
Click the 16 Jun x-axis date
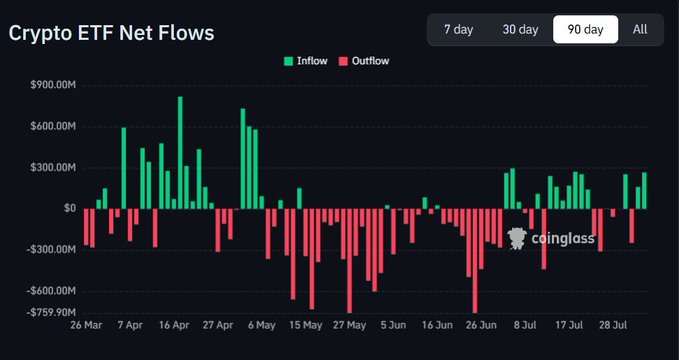coord(437,325)
